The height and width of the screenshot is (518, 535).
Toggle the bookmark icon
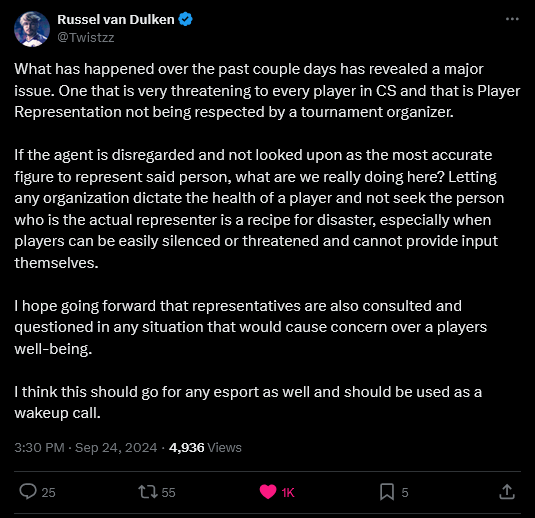387,492
